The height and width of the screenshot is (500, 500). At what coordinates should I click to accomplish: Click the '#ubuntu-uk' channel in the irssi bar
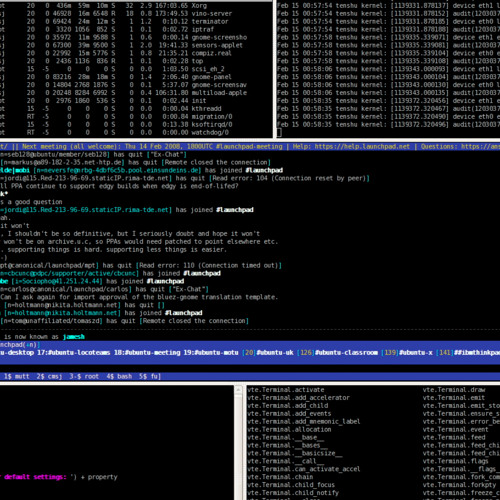(275, 353)
